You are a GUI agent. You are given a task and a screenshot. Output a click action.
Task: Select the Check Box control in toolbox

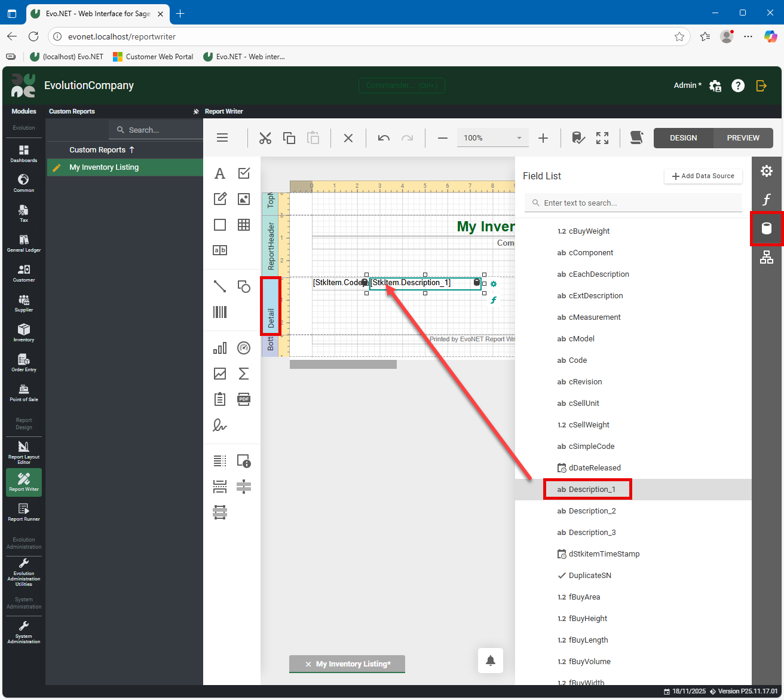[244, 173]
